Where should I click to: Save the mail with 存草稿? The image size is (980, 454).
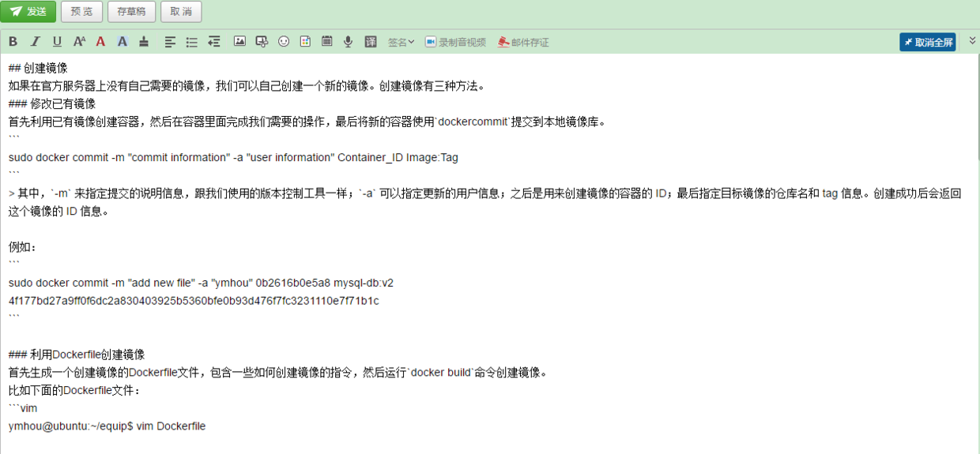click(131, 12)
